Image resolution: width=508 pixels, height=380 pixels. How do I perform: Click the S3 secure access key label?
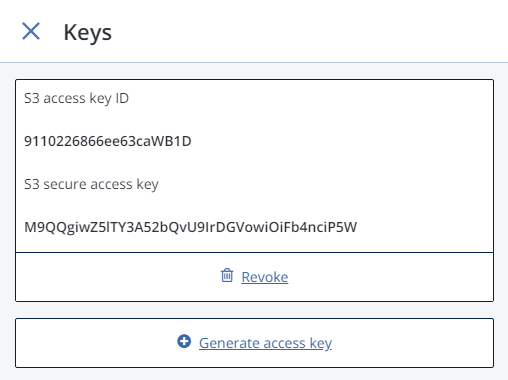[91, 184]
